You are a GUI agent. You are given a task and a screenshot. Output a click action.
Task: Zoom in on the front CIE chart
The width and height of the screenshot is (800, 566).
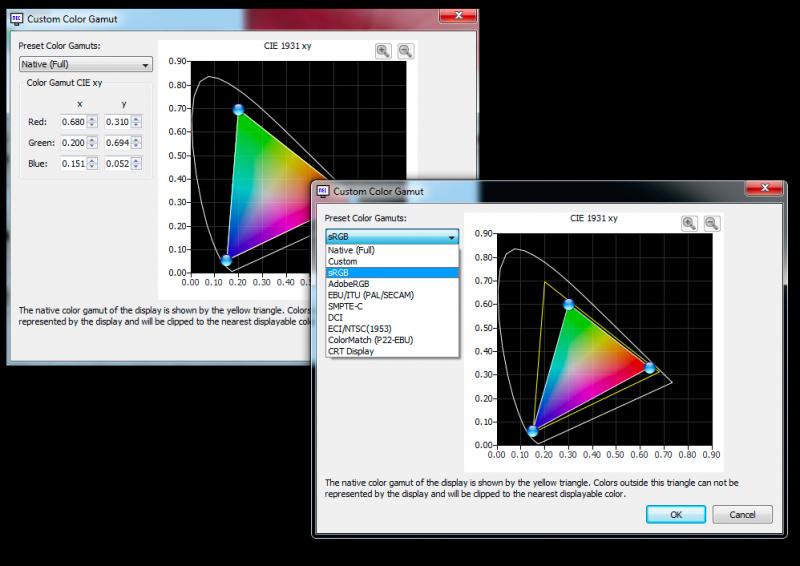point(689,224)
